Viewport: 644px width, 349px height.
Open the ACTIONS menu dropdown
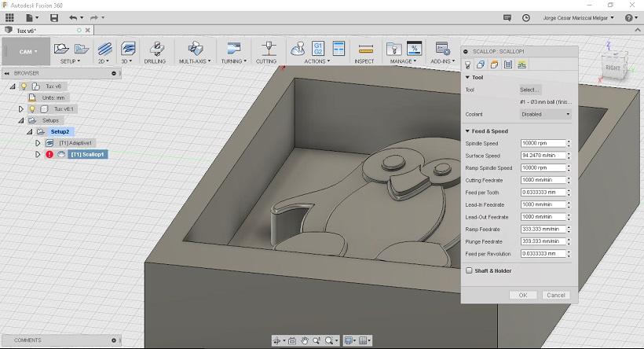pos(317,61)
